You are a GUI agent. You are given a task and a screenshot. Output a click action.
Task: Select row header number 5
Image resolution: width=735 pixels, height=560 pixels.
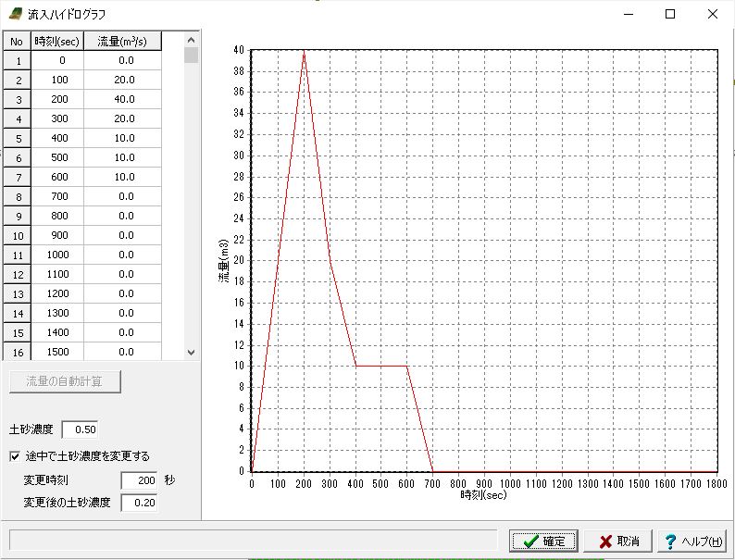(x=18, y=139)
